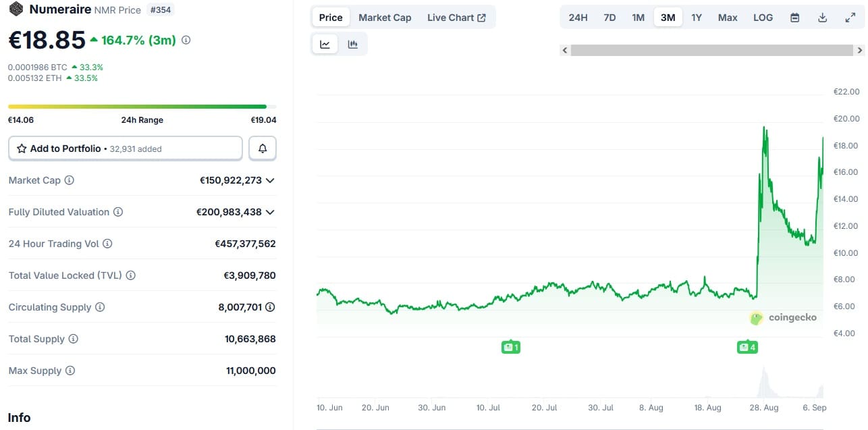This screenshot has width=868, height=430.
Task: Toggle LOG scale on the chart
Action: coord(763,18)
